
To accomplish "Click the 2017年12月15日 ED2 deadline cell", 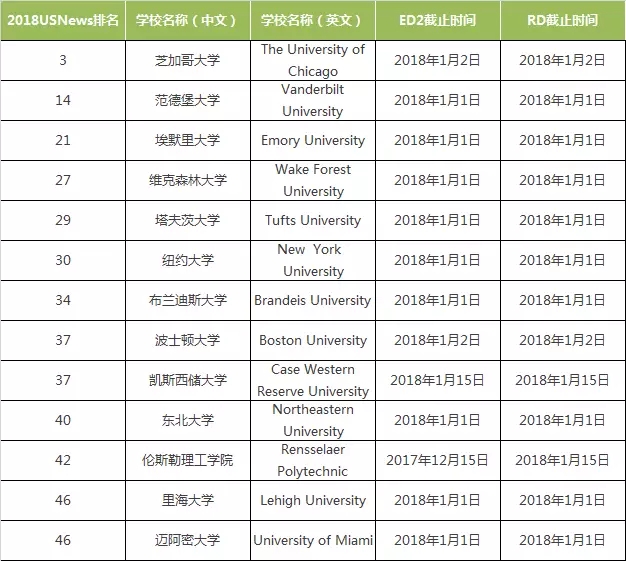I will coord(438,460).
